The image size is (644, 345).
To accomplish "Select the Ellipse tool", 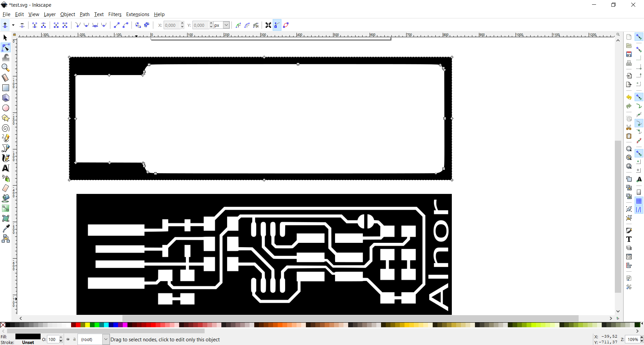I will (x=6, y=108).
